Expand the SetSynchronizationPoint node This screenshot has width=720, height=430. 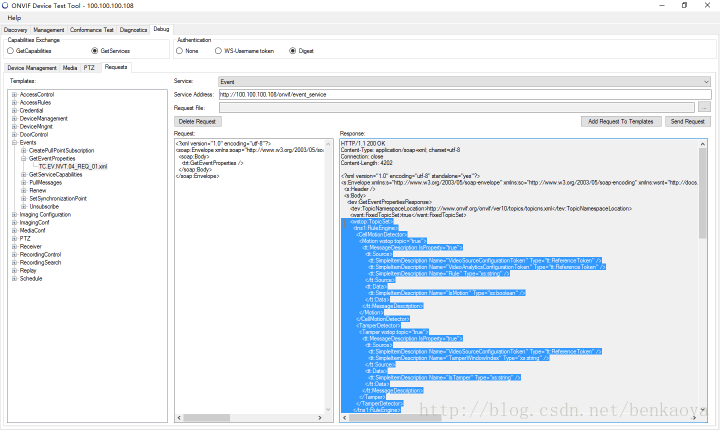pyautogui.click(x=23, y=199)
